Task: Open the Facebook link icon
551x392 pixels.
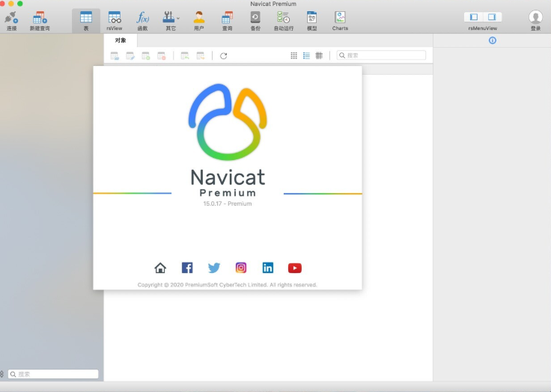Action: coord(187,268)
